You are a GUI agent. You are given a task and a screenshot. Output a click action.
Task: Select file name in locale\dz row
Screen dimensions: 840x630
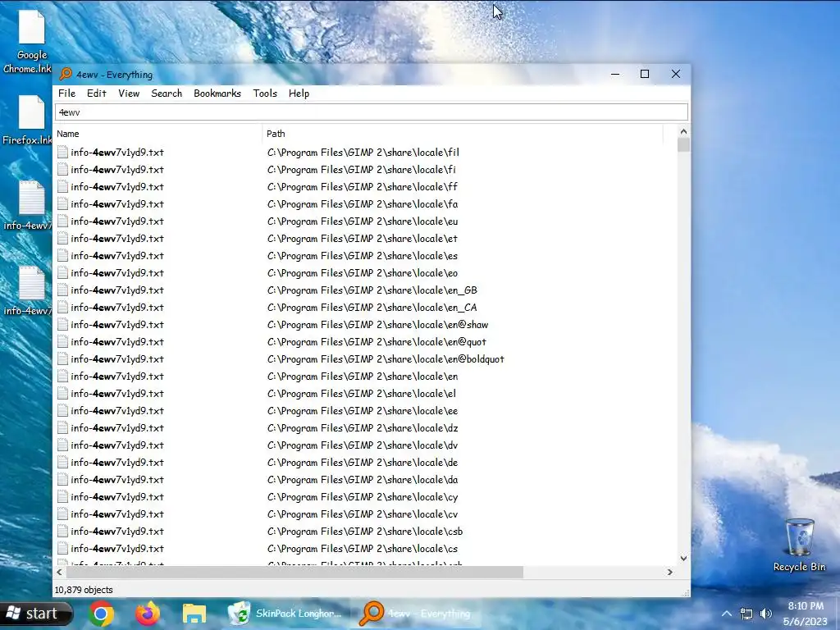[x=117, y=428]
